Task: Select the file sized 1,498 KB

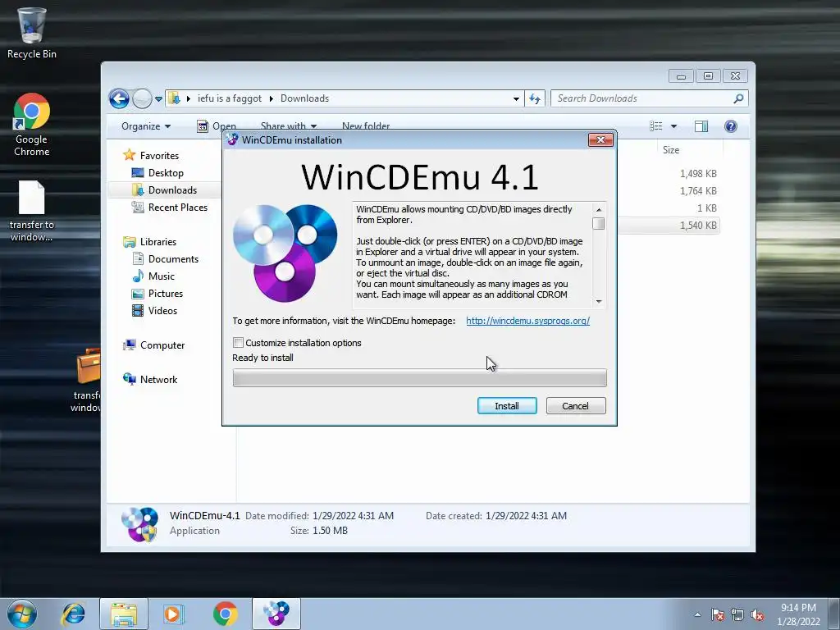Action: click(x=698, y=174)
